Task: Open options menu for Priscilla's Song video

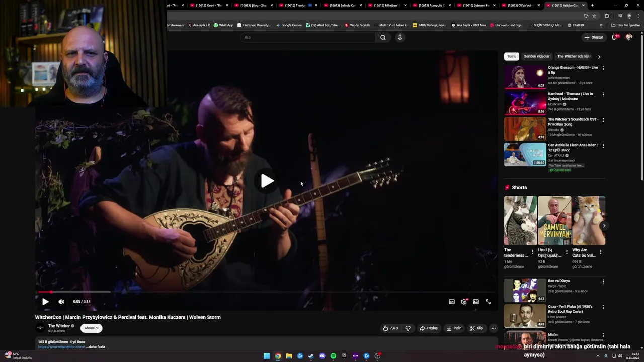Action: point(603,120)
